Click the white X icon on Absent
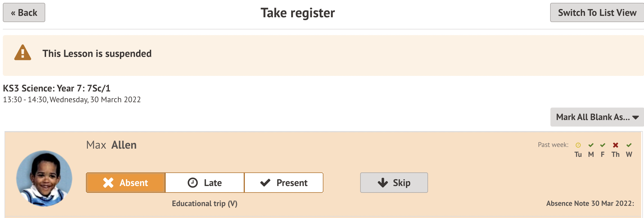 (108, 183)
